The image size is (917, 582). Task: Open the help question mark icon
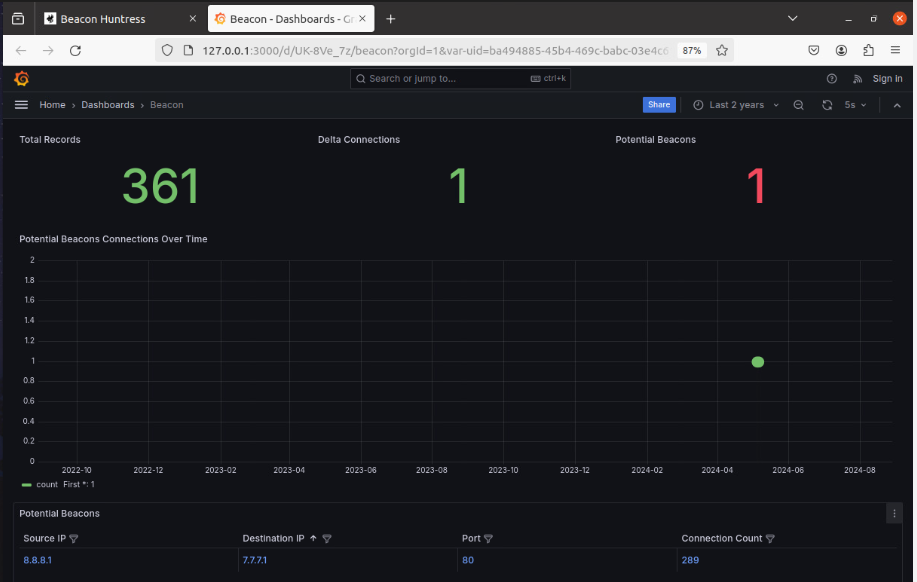831,79
